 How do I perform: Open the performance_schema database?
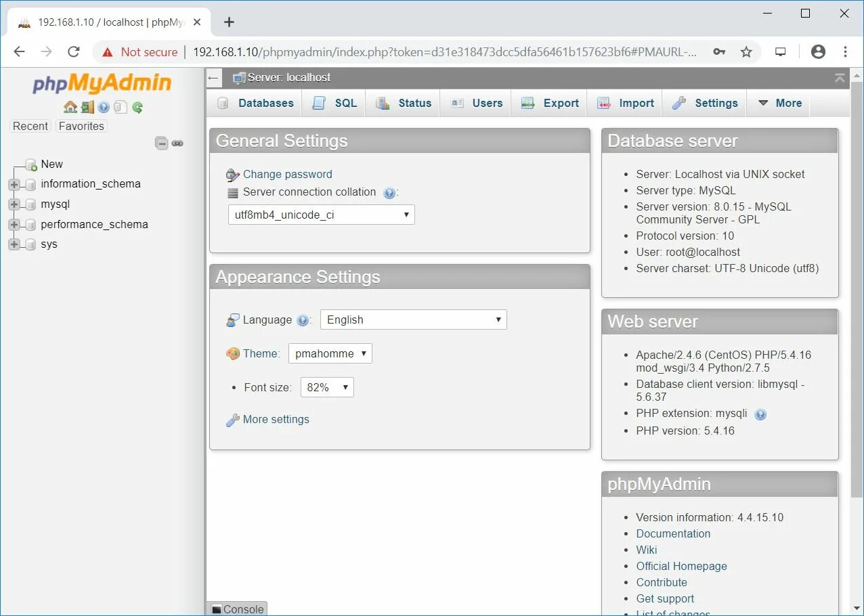point(94,224)
